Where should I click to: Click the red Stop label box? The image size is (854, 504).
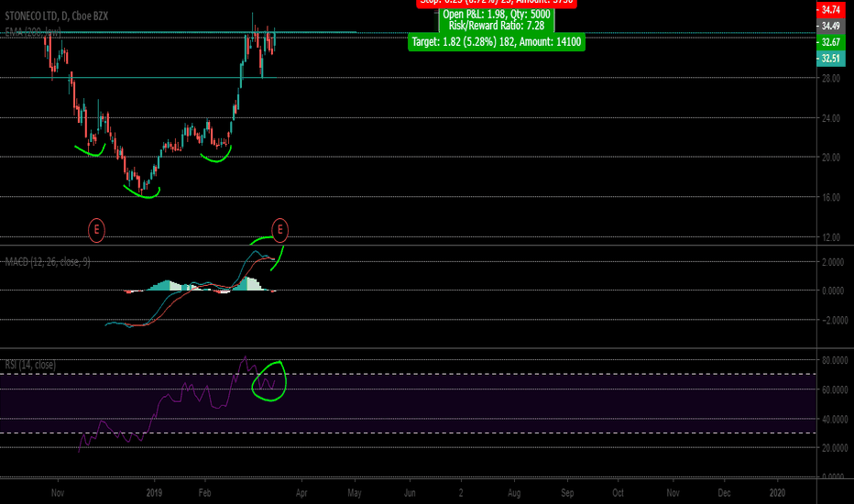pyautogui.click(x=496, y=3)
